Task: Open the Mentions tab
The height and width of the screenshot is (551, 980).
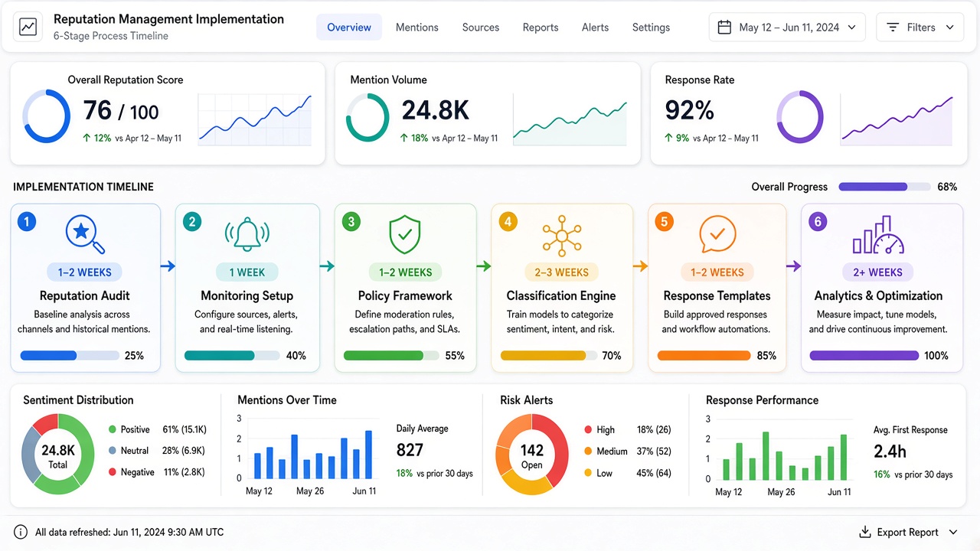Action: pyautogui.click(x=417, y=28)
